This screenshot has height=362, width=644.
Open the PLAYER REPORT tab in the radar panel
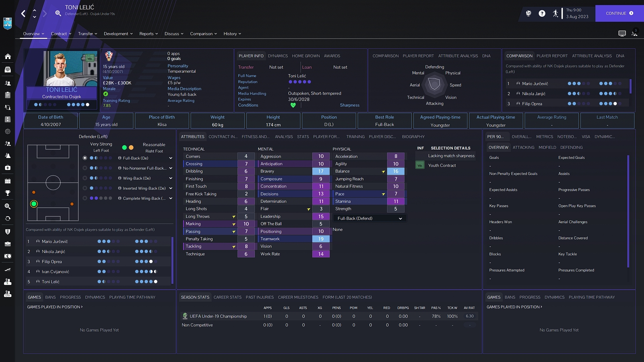tap(418, 56)
